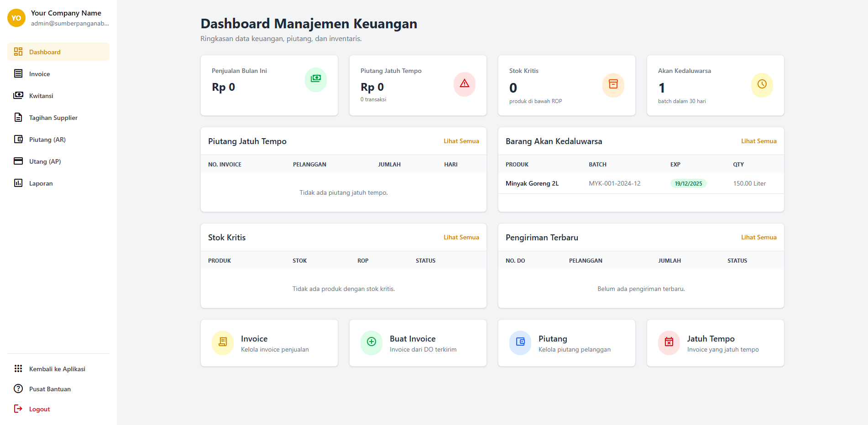The height and width of the screenshot is (425, 868).
Task: Open Laporan using the chart icon
Action: [x=18, y=183]
